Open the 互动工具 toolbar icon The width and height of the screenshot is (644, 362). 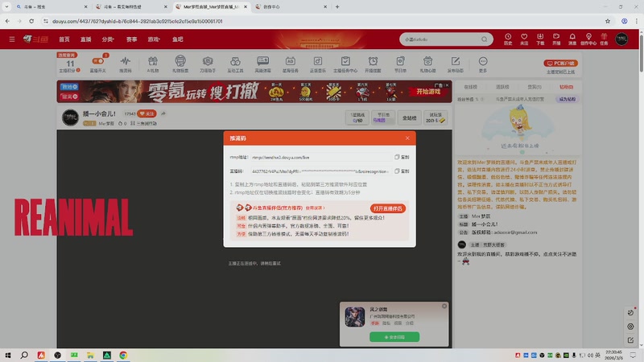(x=235, y=64)
